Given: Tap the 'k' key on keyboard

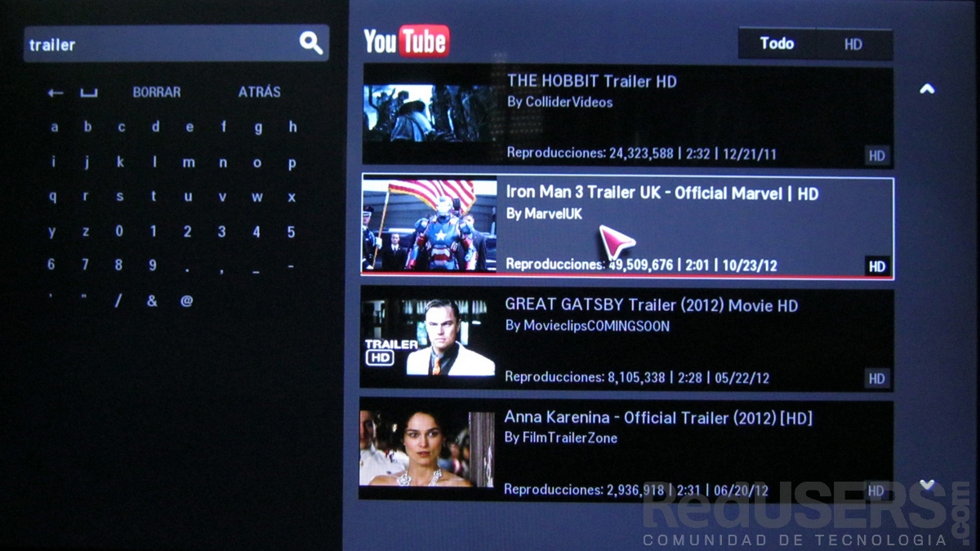Looking at the screenshot, I should point(120,162).
